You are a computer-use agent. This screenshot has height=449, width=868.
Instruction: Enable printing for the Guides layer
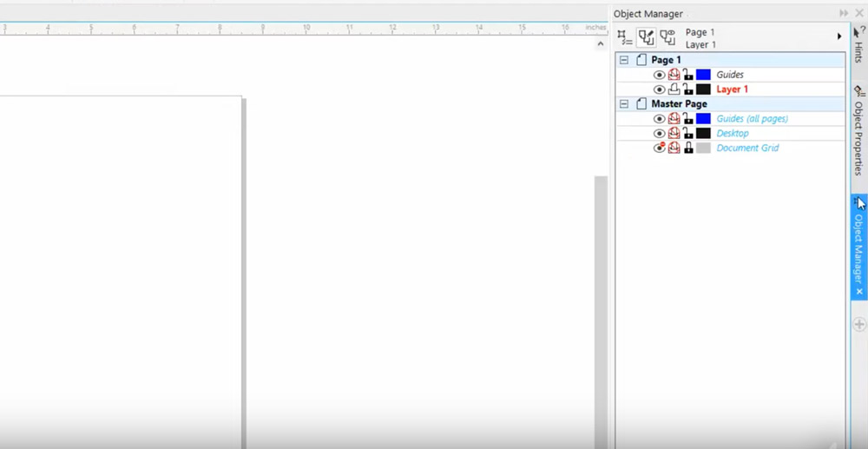tap(674, 74)
